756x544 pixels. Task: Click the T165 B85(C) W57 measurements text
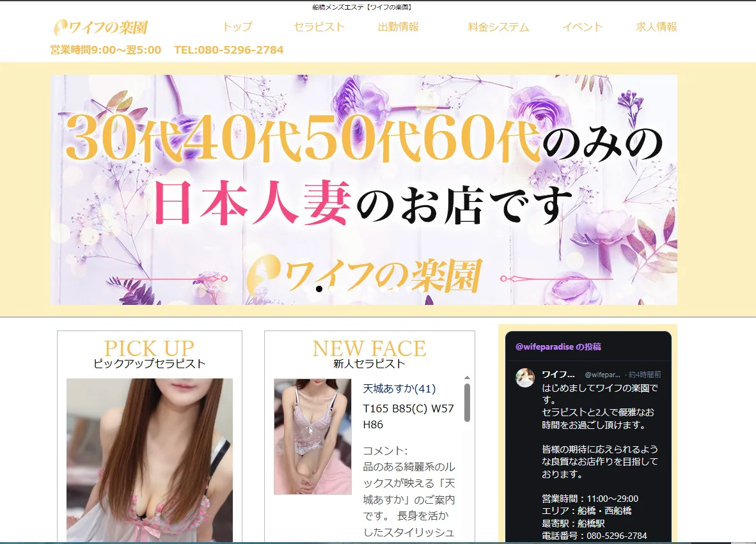click(x=408, y=408)
